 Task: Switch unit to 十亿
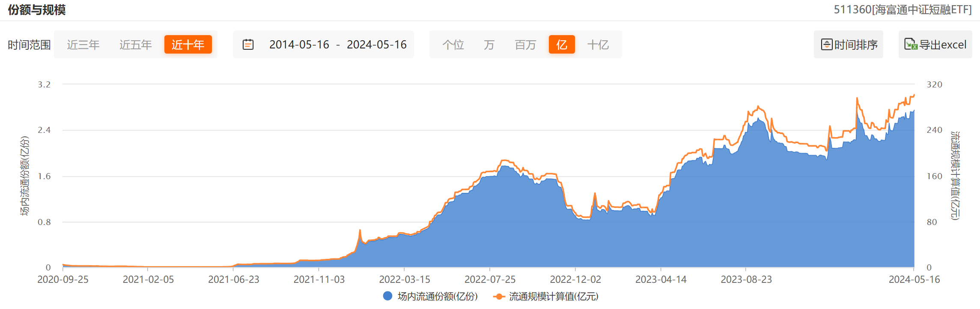[598, 45]
